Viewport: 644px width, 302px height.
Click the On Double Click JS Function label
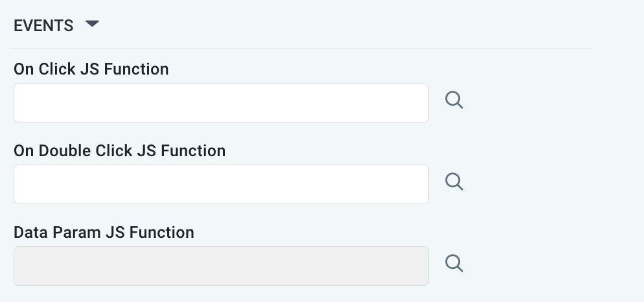point(119,150)
